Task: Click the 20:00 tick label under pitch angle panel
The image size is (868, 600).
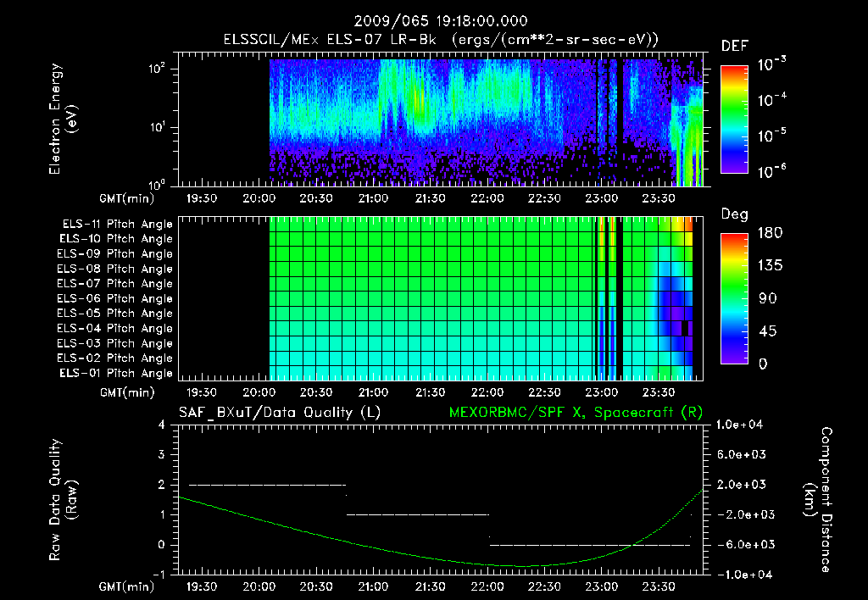Action: tap(259, 392)
